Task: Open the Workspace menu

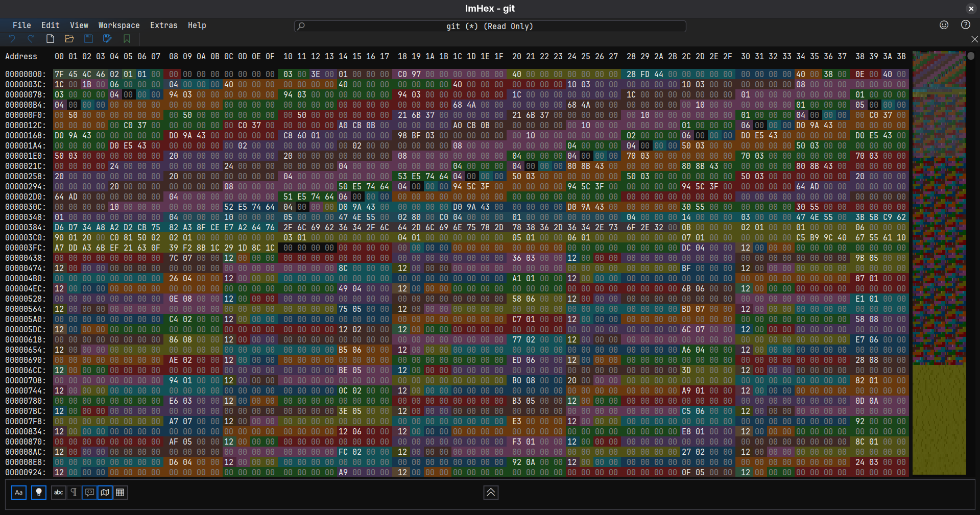Action: coord(119,25)
